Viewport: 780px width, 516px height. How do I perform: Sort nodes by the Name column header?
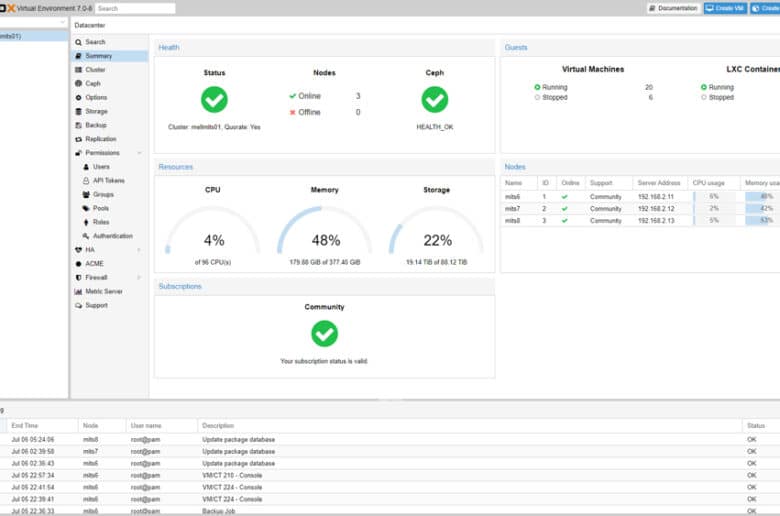pyautogui.click(x=518, y=183)
